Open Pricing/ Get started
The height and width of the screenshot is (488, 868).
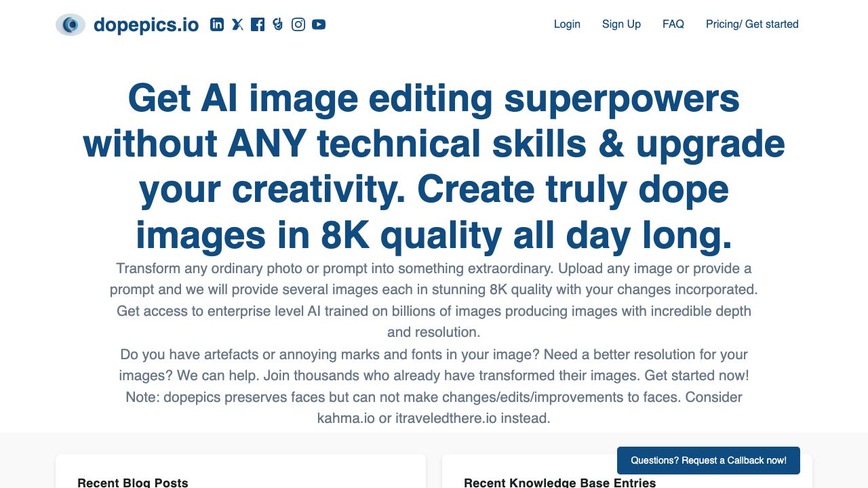752,24
